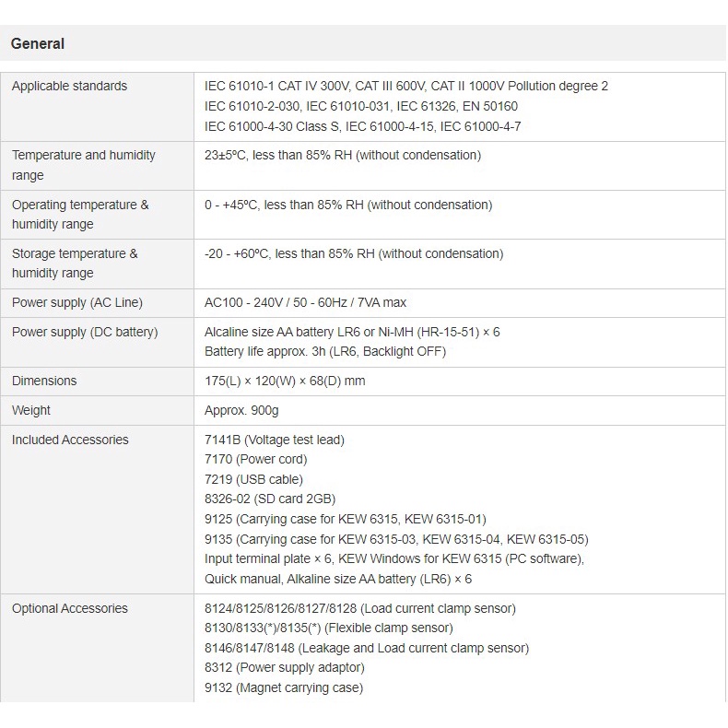Click the Battery life approx. 3h text

point(325,351)
